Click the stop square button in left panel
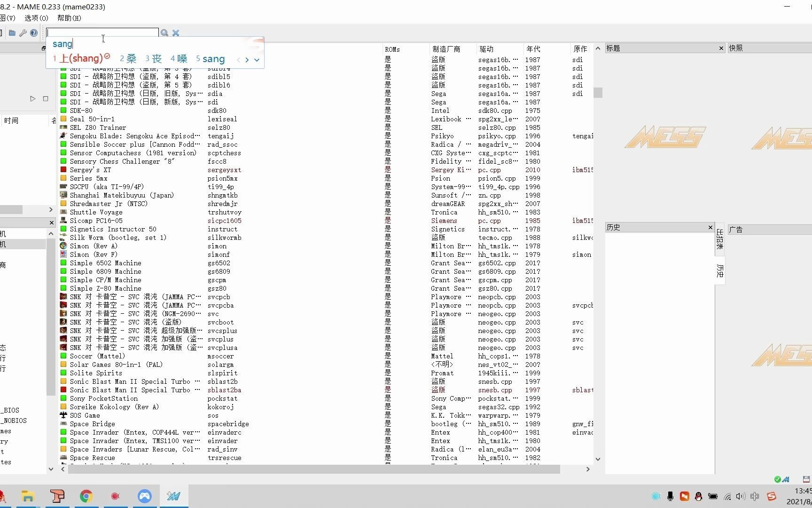Image resolution: width=812 pixels, height=508 pixels. 46,99
